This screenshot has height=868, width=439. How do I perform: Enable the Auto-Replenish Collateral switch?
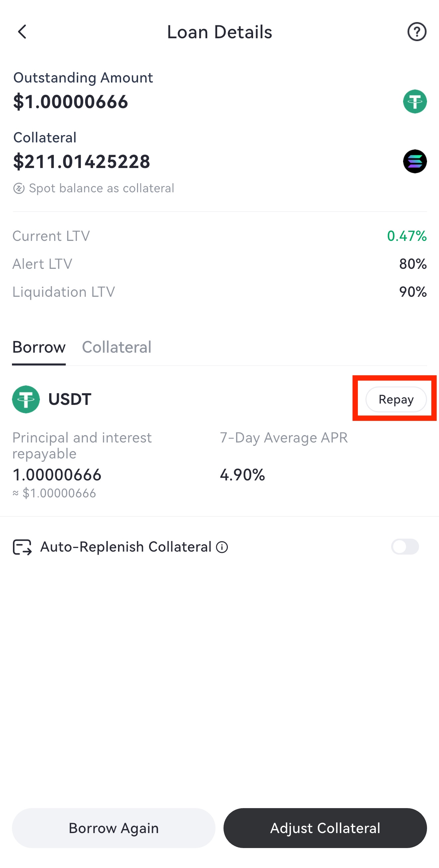pos(405,547)
